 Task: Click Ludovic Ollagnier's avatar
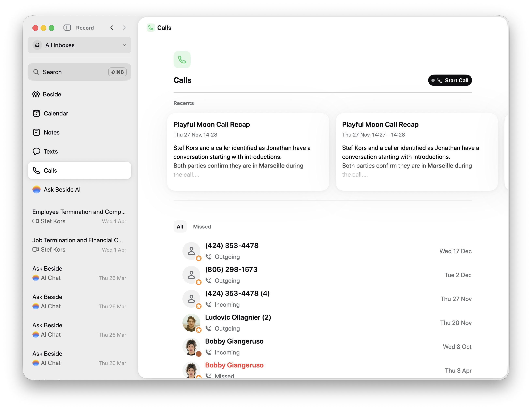coord(191,323)
